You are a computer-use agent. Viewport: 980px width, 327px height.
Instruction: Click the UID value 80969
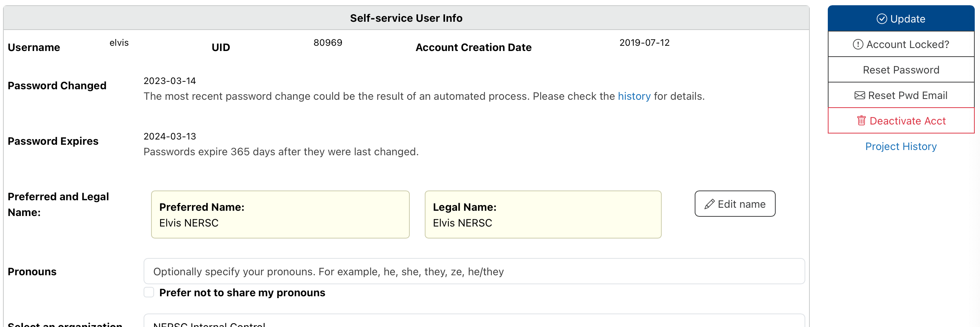(x=328, y=43)
